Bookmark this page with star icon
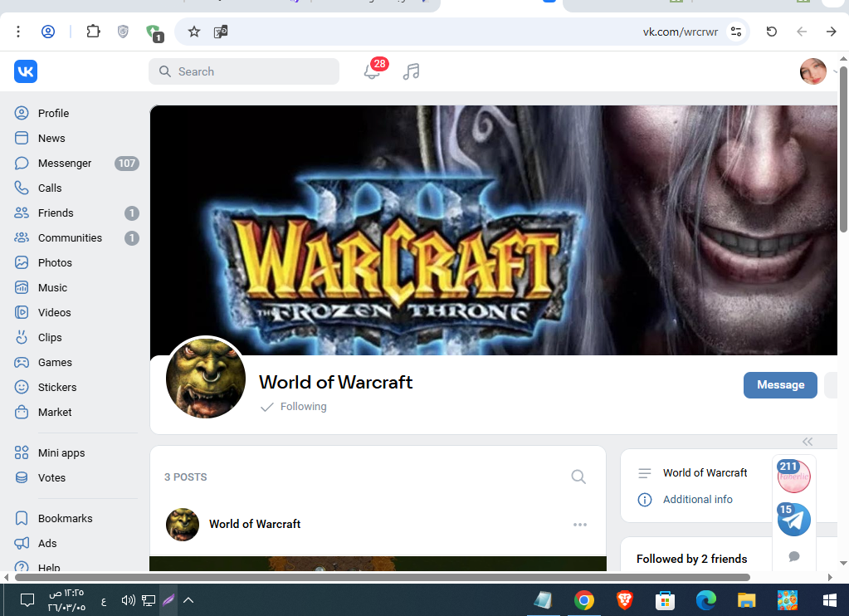 [194, 32]
